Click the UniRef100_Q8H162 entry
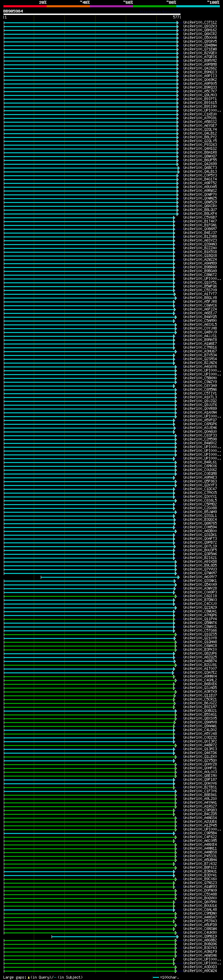Viewport: 223px width, 980px height. click(x=200, y=30)
